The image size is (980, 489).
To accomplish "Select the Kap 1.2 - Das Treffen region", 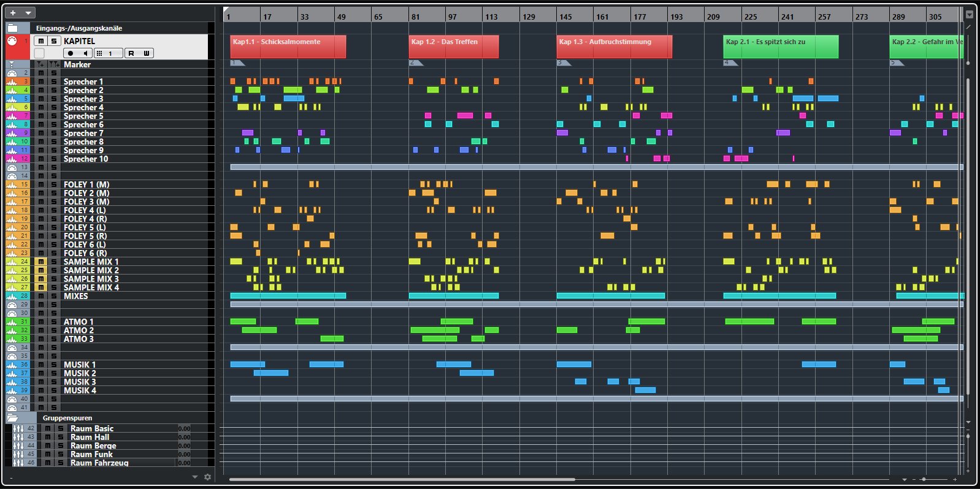I will point(453,47).
